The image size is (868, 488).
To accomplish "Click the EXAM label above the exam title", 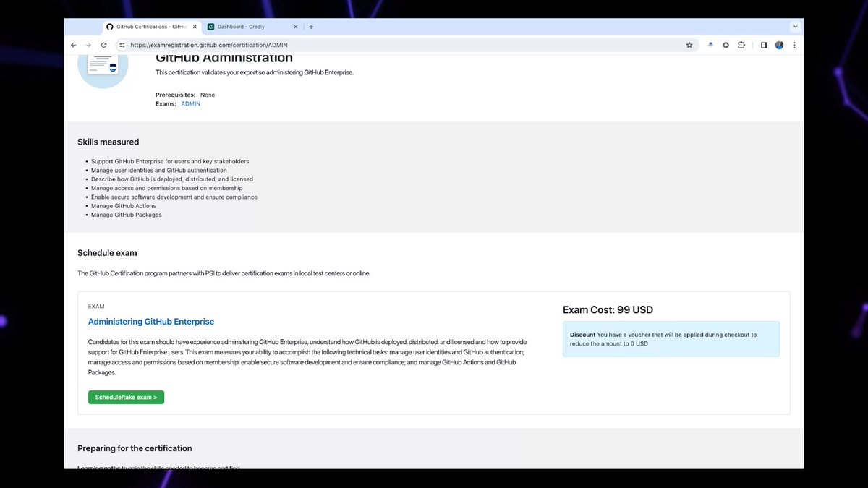I will click(96, 307).
